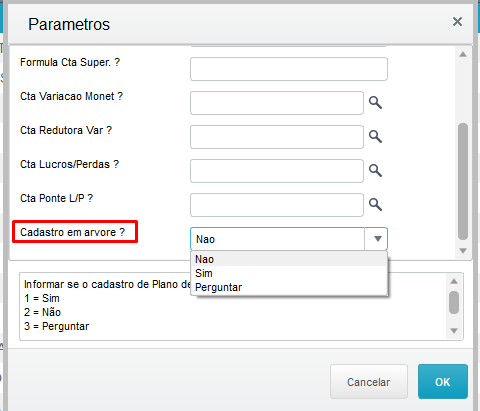Choose Perguntar in the dropdown list

pos(289,287)
